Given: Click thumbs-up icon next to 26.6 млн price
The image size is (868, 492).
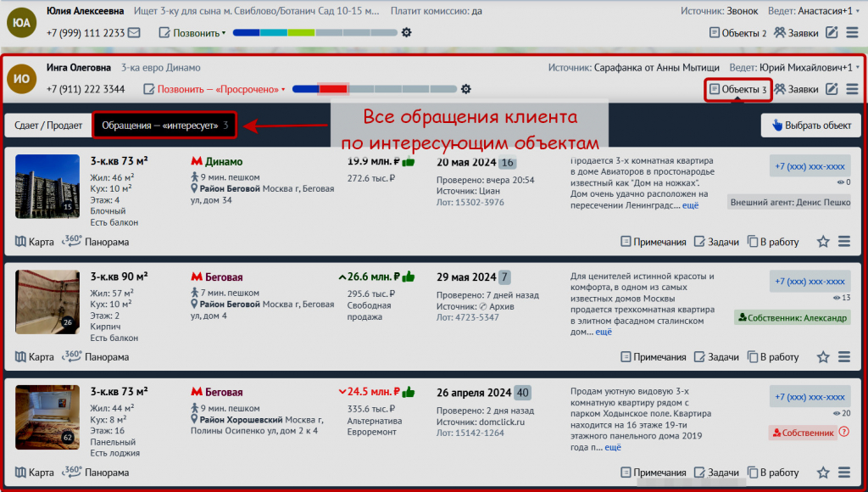Looking at the screenshot, I should pos(409,277).
